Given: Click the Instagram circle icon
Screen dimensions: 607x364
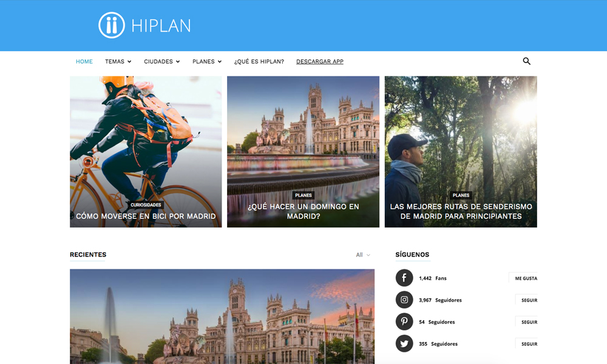Looking at the screenshot, I should click(x=404, y=300).
